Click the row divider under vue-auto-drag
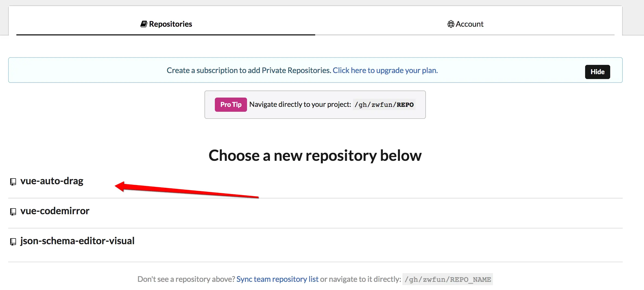Image resolution: width=644 pixels, height=290 pixels. [315, 198]
